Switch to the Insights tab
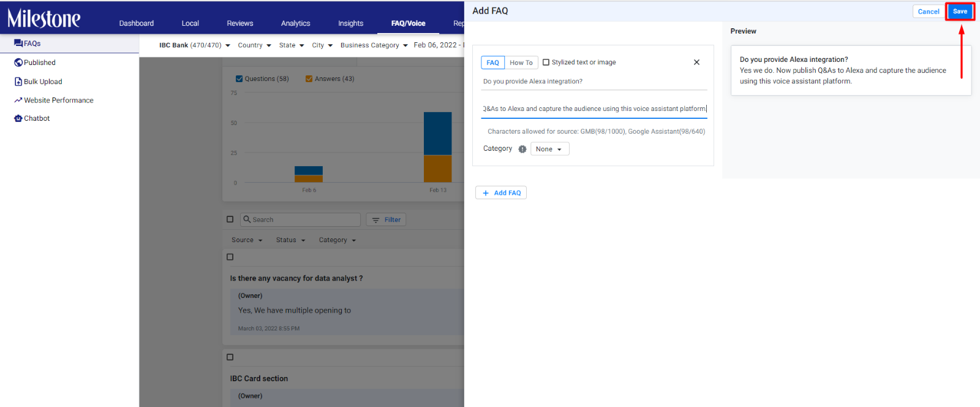The height and width of the screenshot is (407, 980). (x=351, y=23)
